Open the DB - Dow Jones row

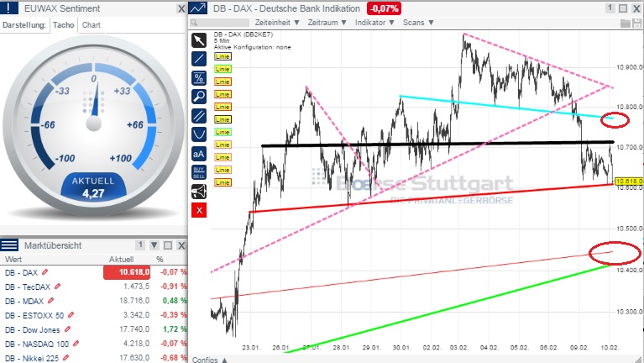(94, 329)
